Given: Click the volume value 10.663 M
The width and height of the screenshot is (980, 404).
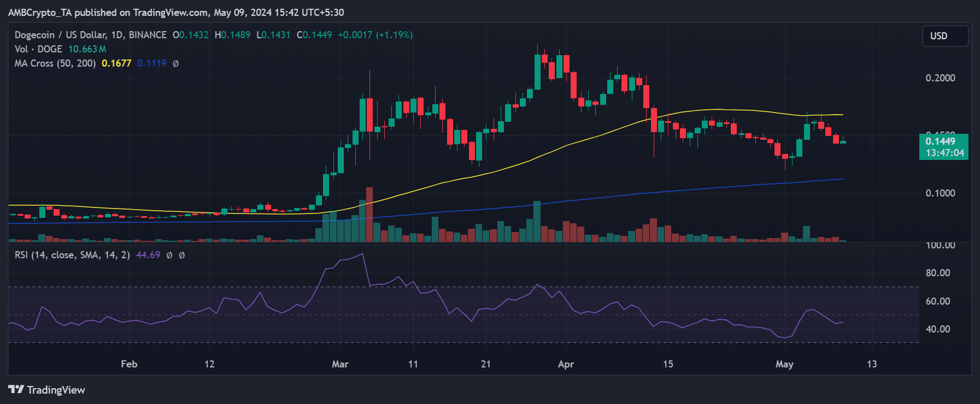Looking at the screenshot, I should 87,49.
